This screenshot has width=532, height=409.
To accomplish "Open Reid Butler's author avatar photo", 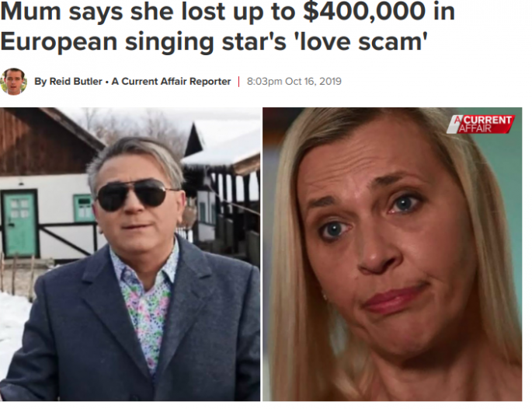I will tap(13, 82).
